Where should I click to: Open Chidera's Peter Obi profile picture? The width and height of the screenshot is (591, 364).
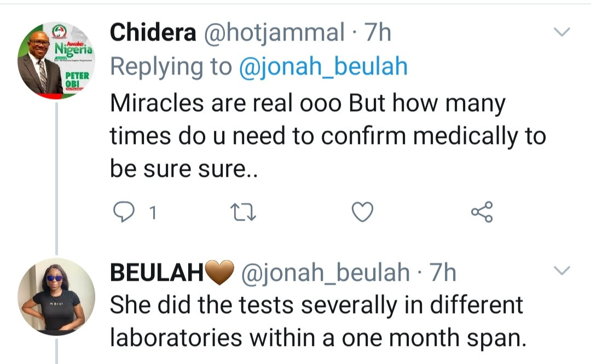click(x=56, y=60)
